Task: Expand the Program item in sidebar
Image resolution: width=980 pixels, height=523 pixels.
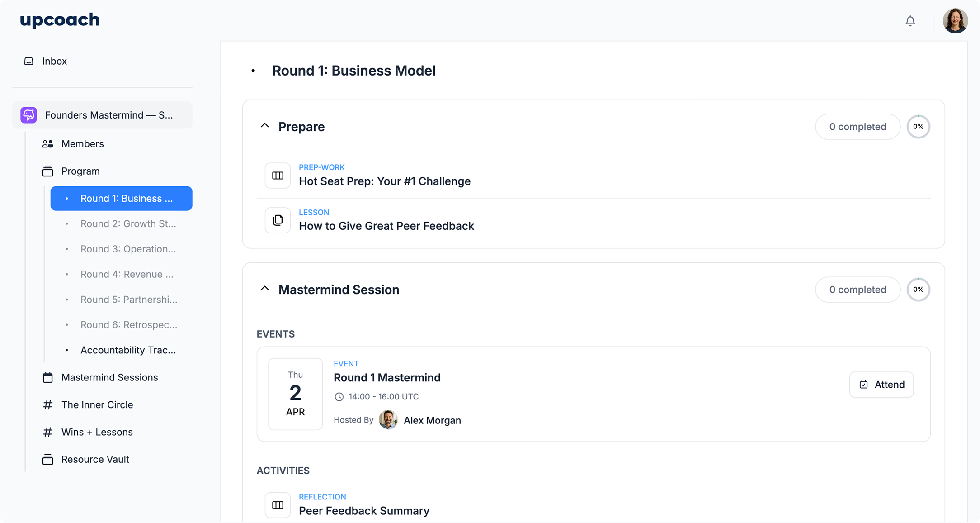Action: (80, 171)
